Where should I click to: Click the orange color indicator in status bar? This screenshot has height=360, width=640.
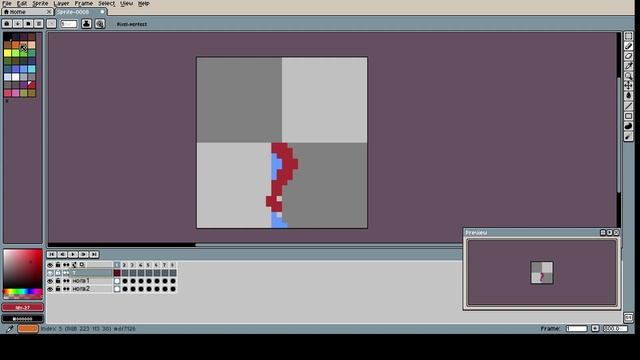28,329
